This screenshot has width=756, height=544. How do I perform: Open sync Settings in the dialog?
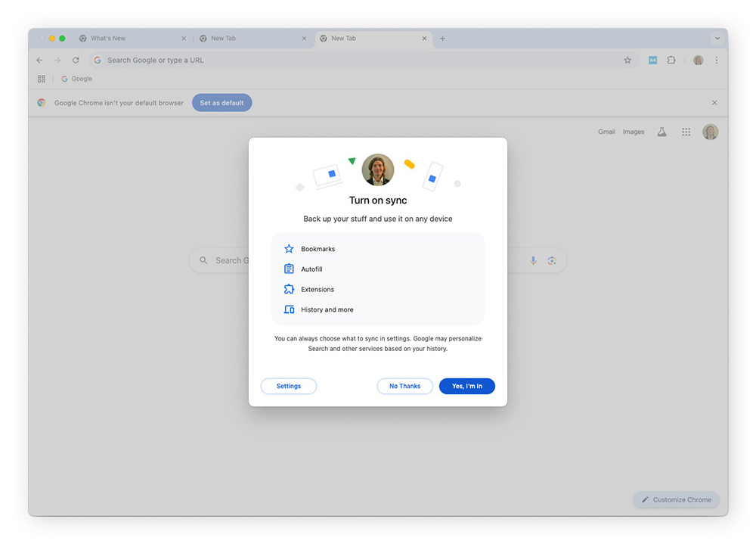[289, 386]
